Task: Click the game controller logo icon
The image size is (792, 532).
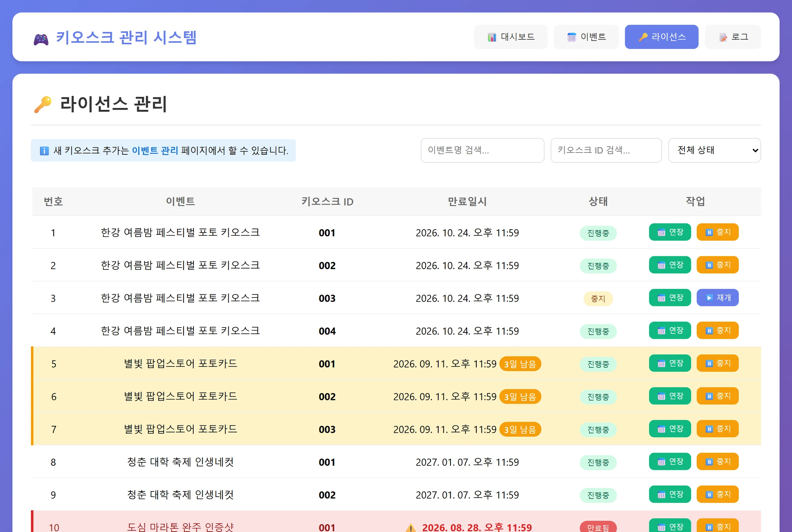Action: tap(41, 39)
